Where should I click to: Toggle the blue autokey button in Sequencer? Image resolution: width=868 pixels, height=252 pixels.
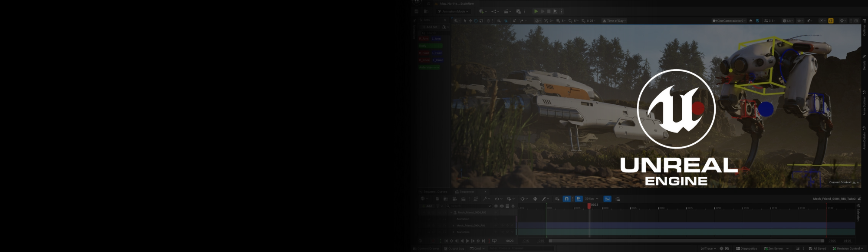579,199
